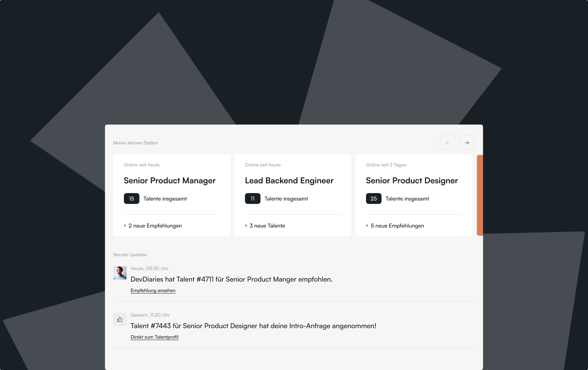Click the Meine aktiven Stellen heading

click(135, 143)
